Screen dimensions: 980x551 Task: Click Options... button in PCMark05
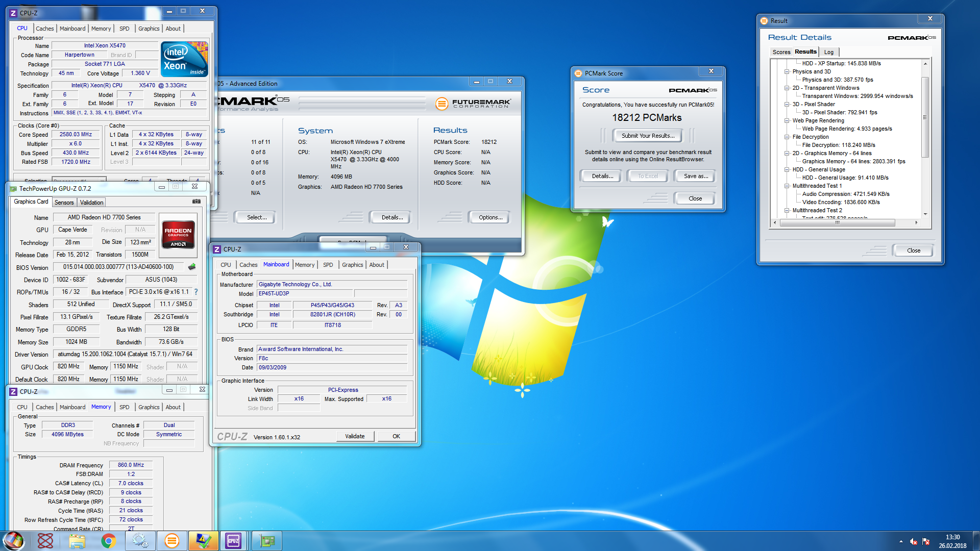tap(490, 217)
